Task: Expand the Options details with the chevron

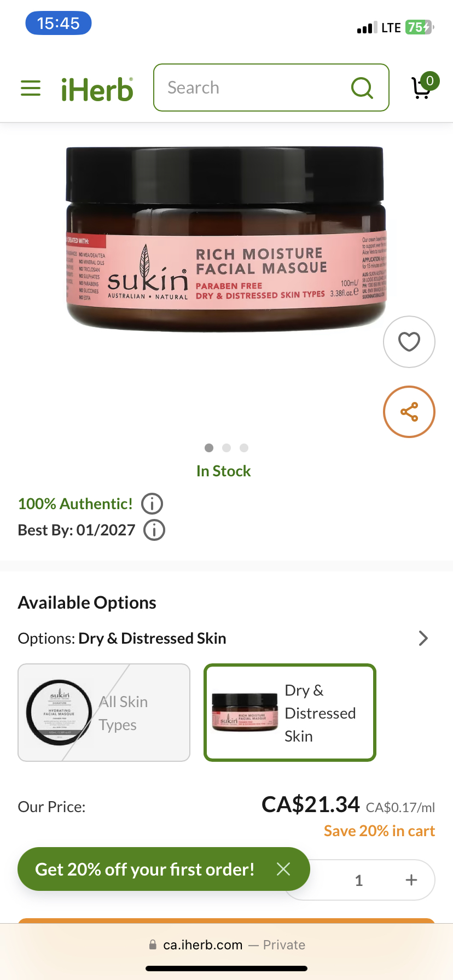Action: point(423,638)
